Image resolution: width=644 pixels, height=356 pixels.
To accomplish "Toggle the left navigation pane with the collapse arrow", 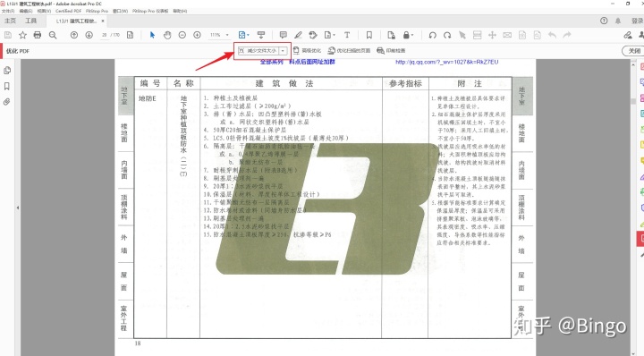I will pos(18,208).
